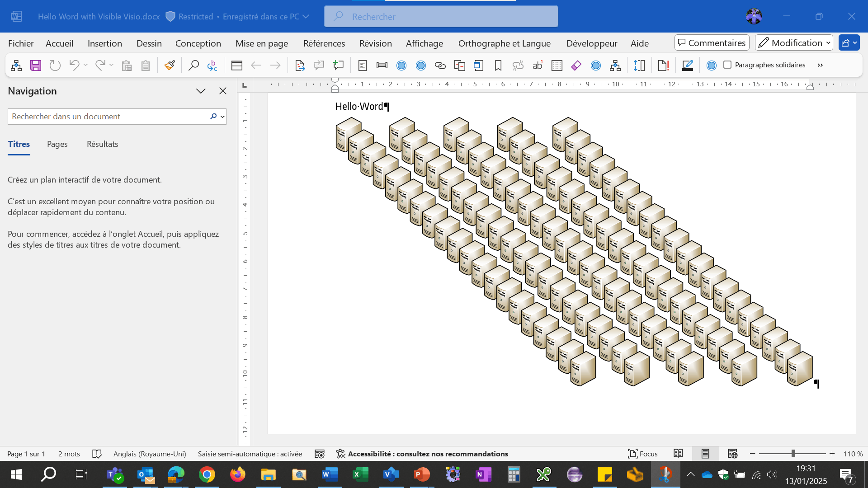
Task: Open the Développeur tab
Action: pos(592,43)
